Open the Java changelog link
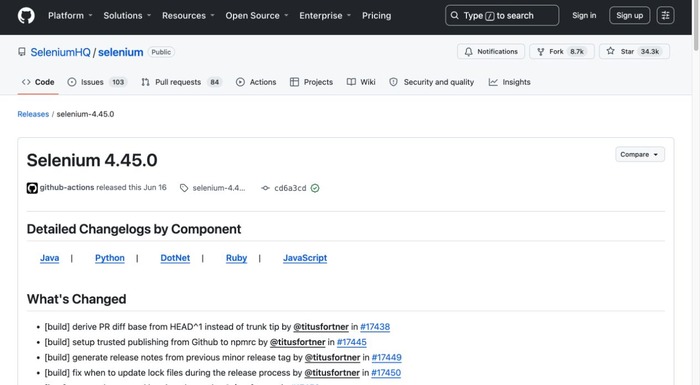This screenshot has width=700, height=385. tap(50, 258)
